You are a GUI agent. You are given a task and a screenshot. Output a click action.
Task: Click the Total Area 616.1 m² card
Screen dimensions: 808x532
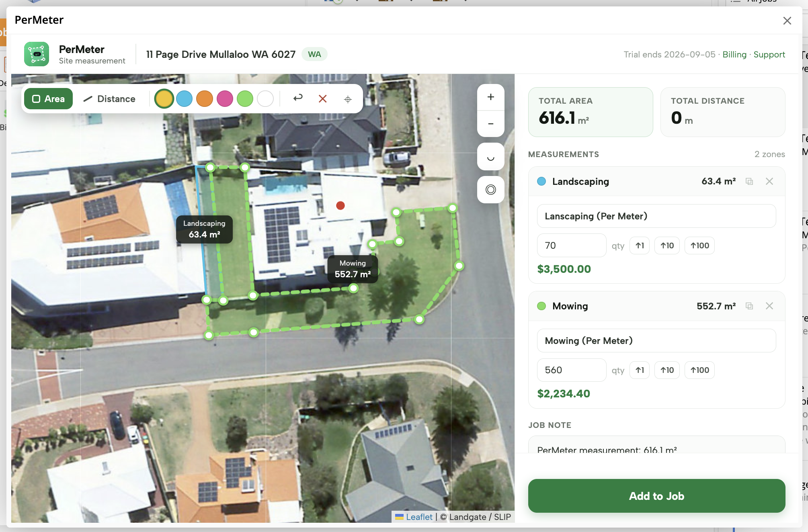click(591, 112)
